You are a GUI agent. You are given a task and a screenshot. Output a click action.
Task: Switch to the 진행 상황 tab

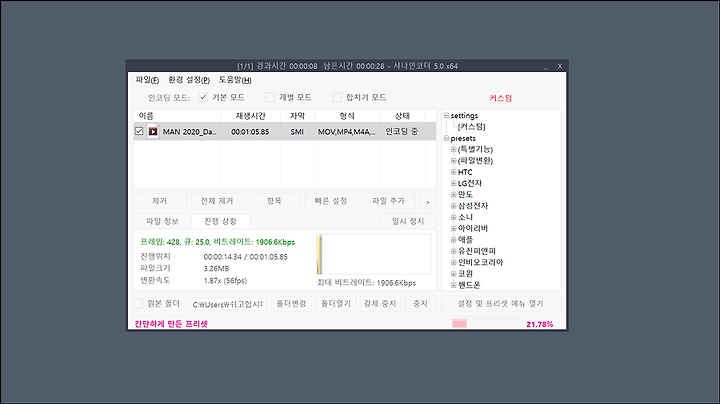point(220,221)
